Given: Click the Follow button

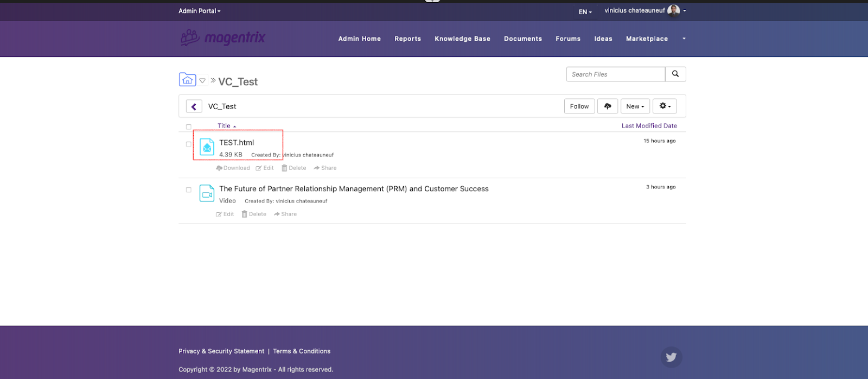Looking at the screenshot, I should click(x=579, y=106).
